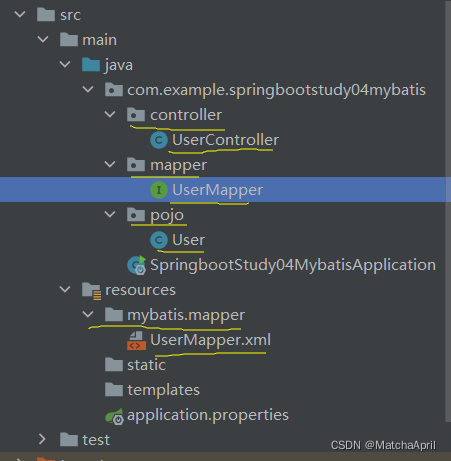Collapse the com.example.springbootstudy04mybatis package chevron

tap(88, 89)
